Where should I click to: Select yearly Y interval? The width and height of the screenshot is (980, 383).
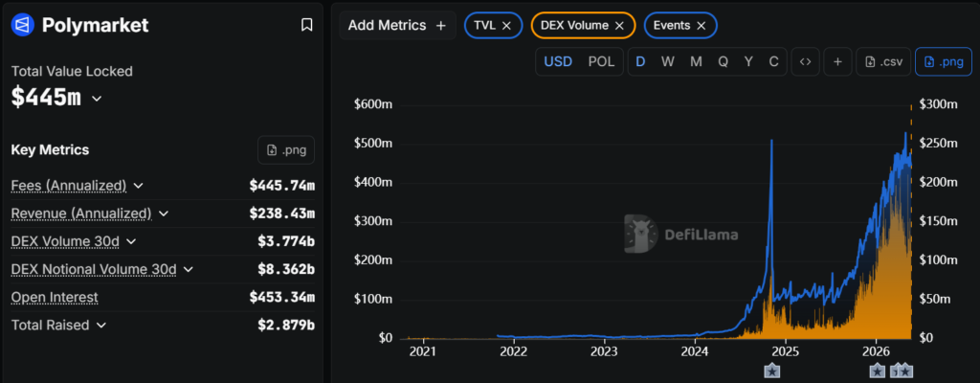[x=748, y=62]
